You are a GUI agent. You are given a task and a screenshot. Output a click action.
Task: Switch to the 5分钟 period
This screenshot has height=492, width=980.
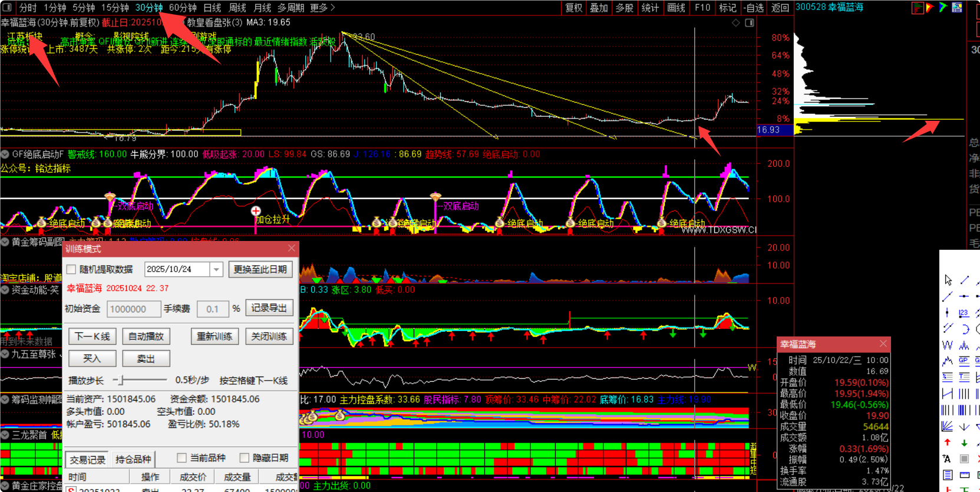coord(84,8)
